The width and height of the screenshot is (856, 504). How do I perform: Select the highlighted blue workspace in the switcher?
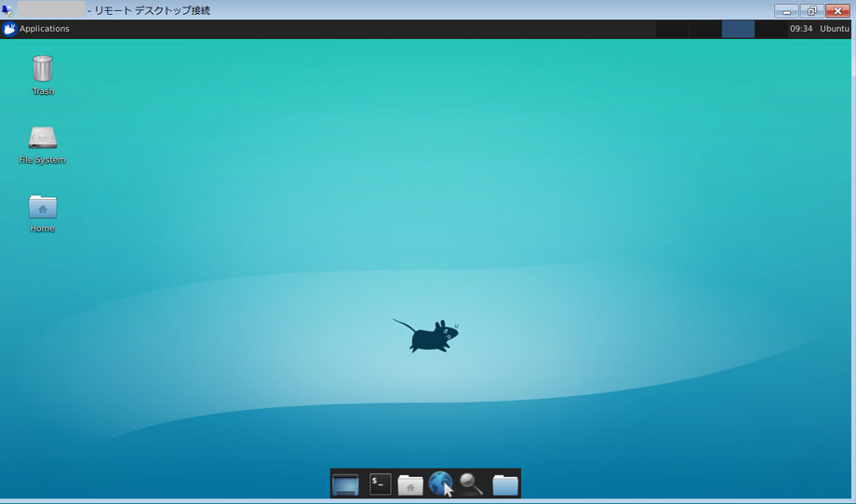tap(738, 29)
